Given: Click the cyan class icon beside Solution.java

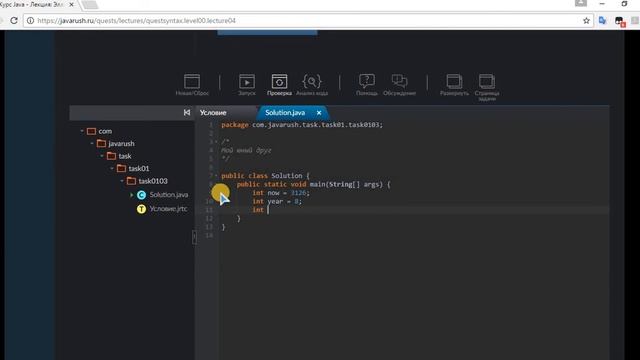Looking at the screenshot, I should point(141,195).
